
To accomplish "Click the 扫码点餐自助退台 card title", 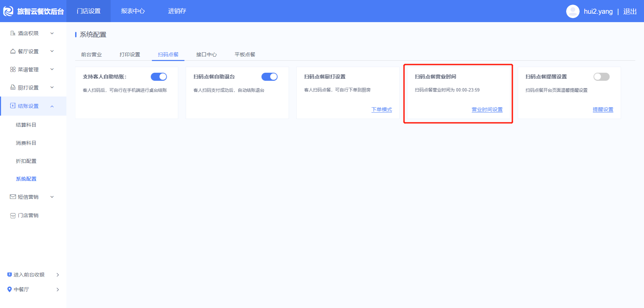I will click(x=214, y=77).
